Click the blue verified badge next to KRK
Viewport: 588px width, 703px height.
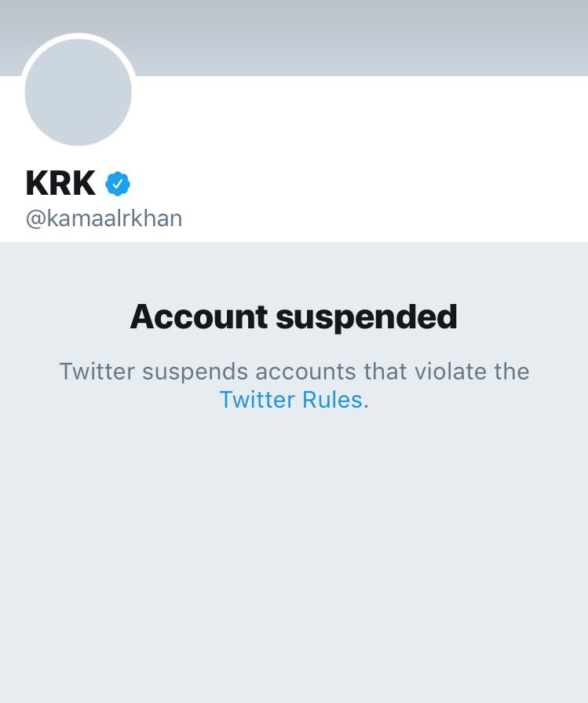pyautogui.click(x=118, y=183)
